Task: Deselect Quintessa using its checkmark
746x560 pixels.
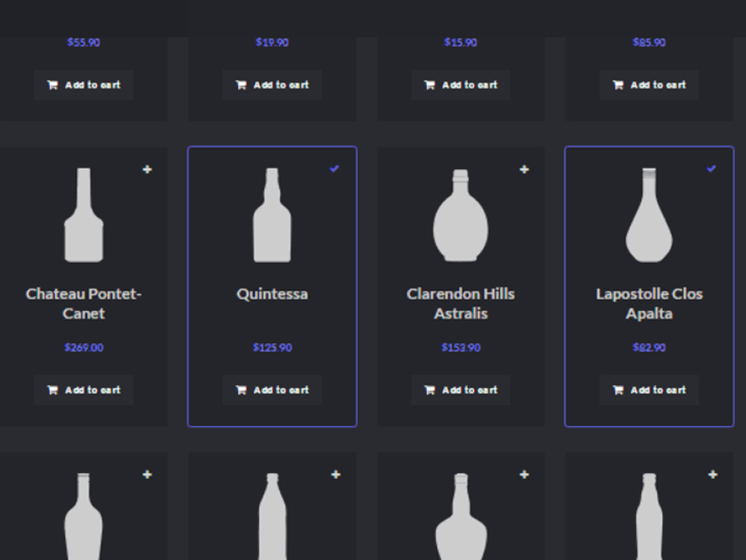Action: 334,169
